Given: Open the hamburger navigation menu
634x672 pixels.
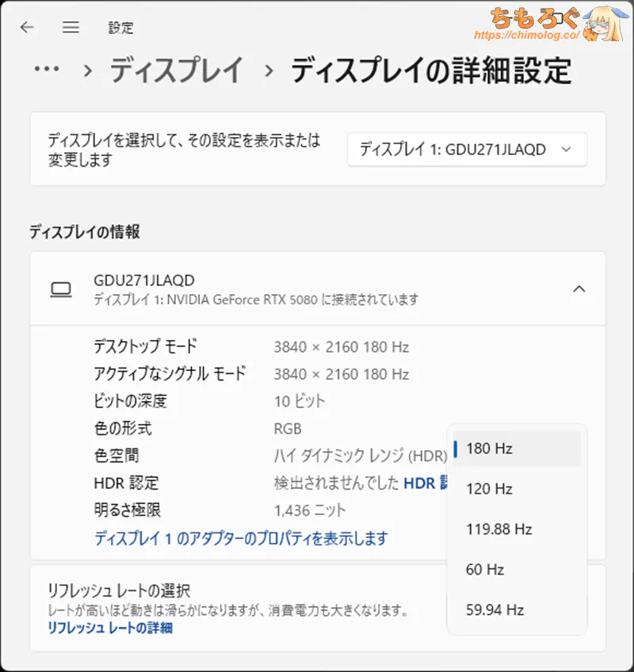Looking at the screenshot, I should click(x=71, y=28).
